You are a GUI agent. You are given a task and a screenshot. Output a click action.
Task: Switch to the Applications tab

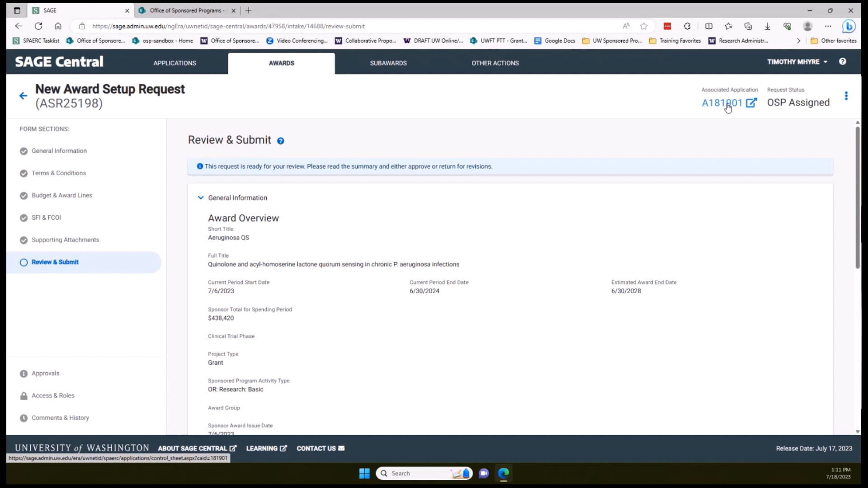(175, 63)
